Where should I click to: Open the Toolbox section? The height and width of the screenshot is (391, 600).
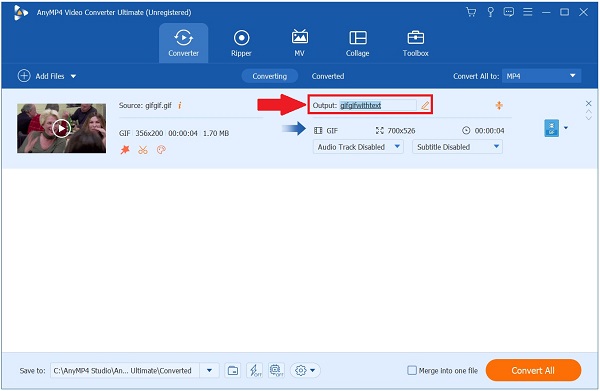pyautogui.click(x=416, y=43)
